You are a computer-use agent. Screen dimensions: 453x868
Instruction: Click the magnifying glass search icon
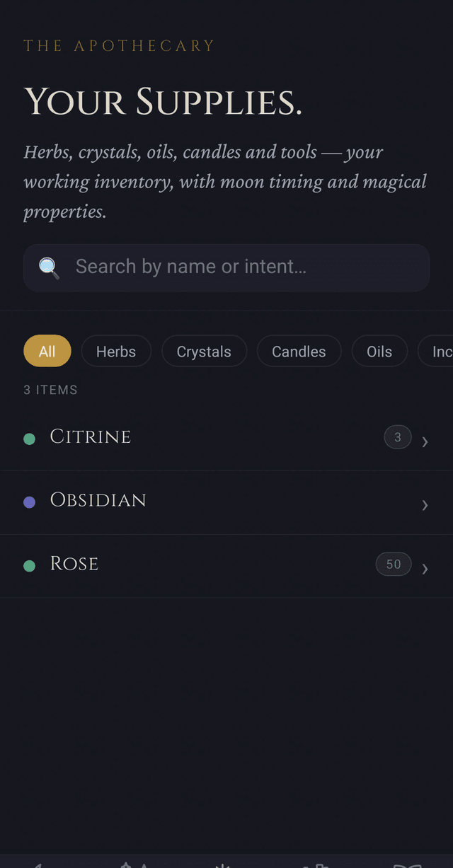coord(48,267)
